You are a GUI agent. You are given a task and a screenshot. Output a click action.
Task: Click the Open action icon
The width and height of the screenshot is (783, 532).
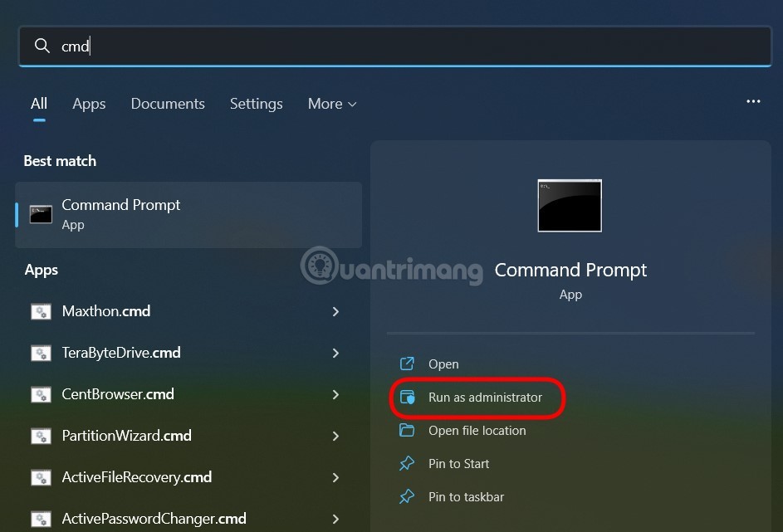(407, 364)
